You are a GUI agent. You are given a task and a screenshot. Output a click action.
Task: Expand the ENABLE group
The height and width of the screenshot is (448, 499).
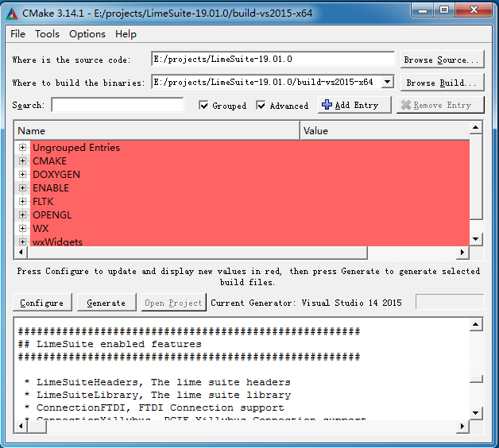point(22,187)
